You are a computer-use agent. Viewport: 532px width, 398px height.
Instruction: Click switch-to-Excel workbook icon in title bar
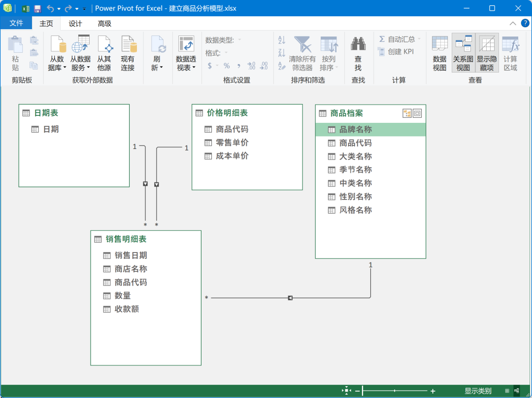[x=25, y=9]
